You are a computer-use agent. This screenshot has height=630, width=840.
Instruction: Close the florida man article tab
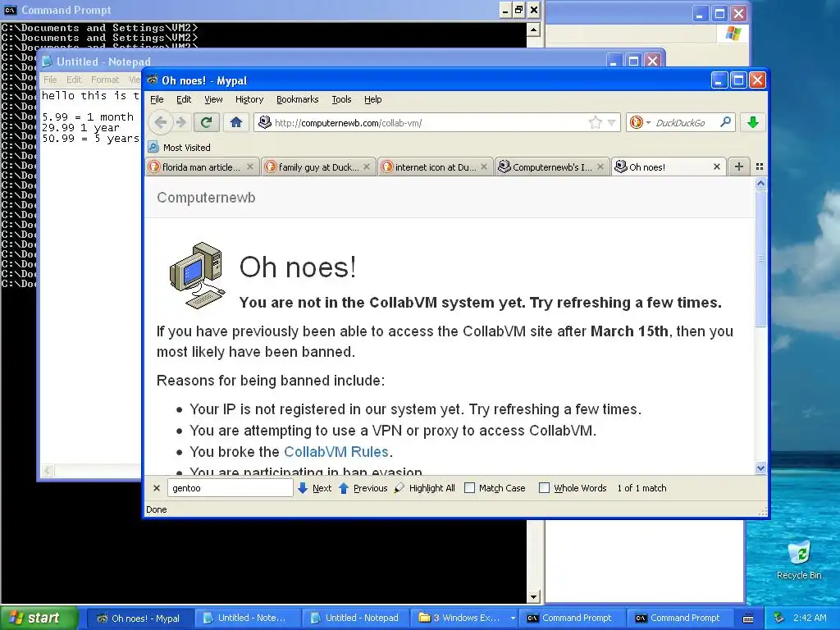(249, 167)
